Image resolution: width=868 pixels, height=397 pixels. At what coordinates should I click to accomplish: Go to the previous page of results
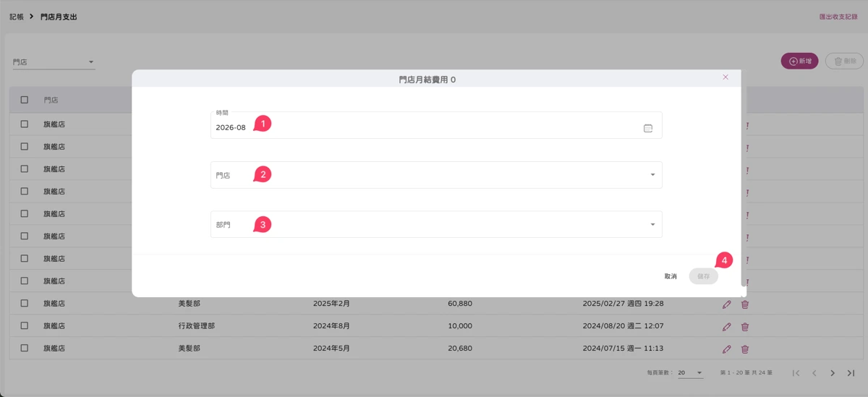click(x=814, y=373)
